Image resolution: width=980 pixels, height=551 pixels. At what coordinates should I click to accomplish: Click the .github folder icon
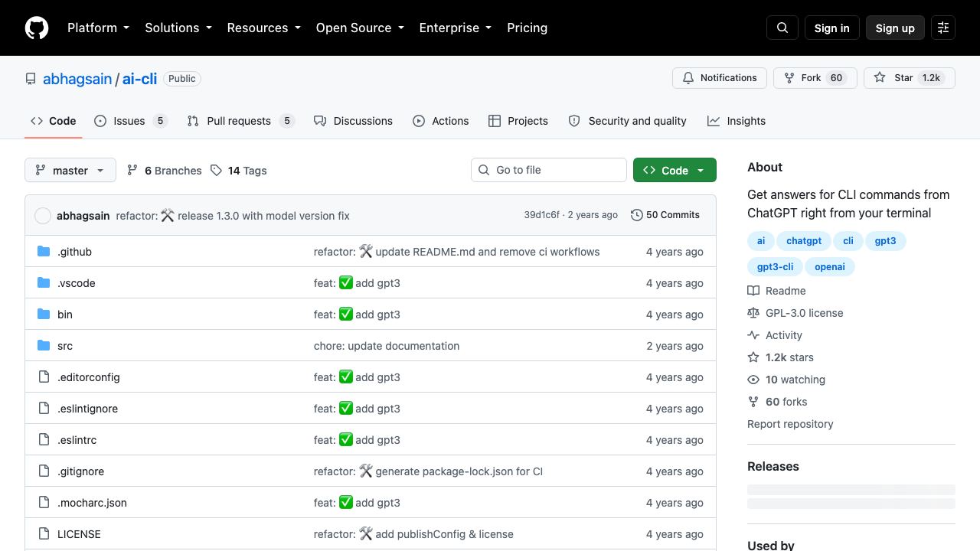(x=44, y=252)
